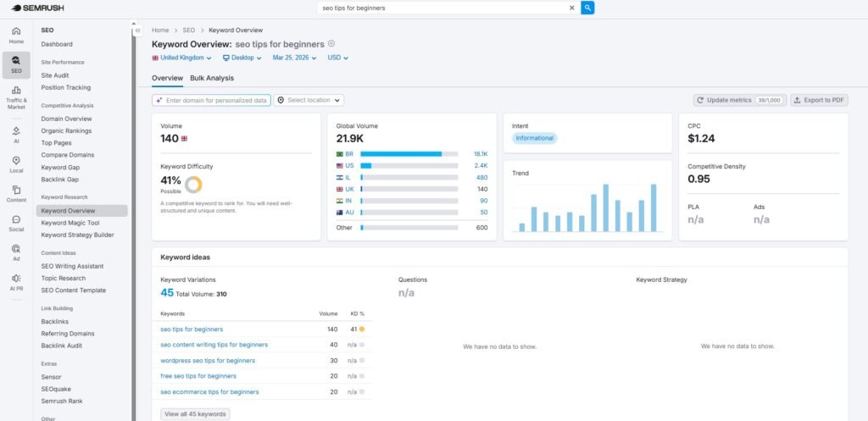Open Topic Research in sidebar
Screen dimensions: 868x421
point(63,279)
